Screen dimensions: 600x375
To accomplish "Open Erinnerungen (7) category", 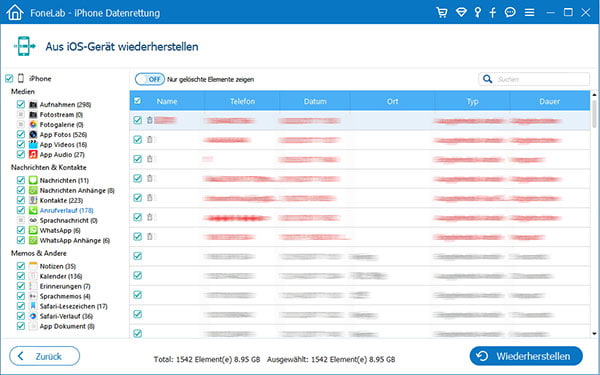I will [65, 286].
